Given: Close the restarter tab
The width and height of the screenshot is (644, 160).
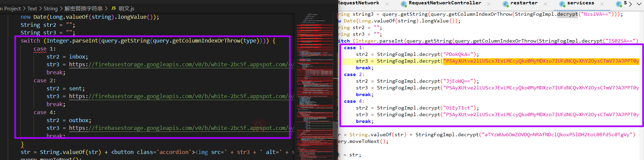Looking at the screenshot, I should (545, 4).
